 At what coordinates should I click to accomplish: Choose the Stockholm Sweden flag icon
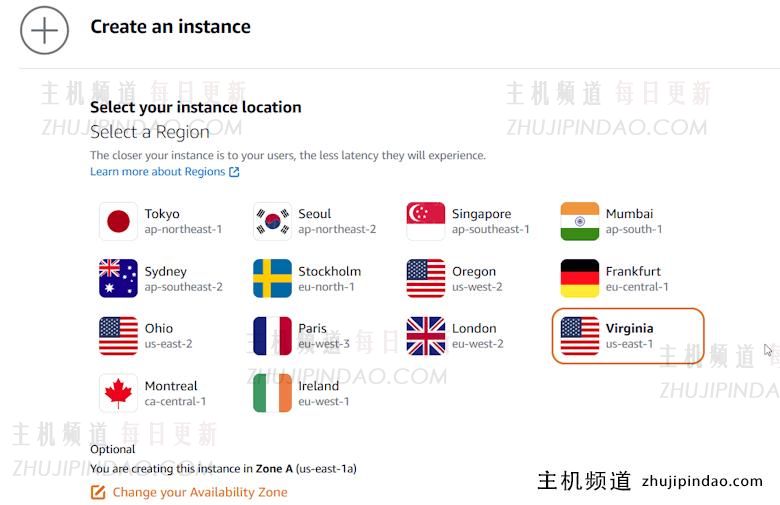pyautogui.click(x=272, y=278)
